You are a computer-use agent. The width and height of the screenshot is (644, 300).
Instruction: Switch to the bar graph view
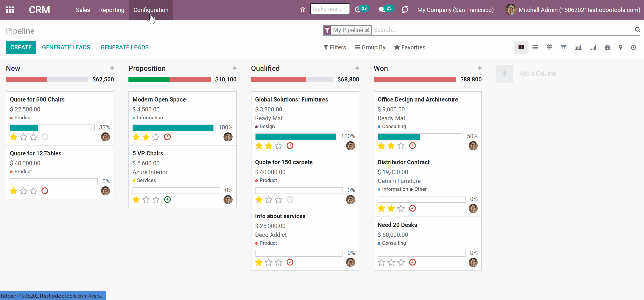tap(578, 47)
